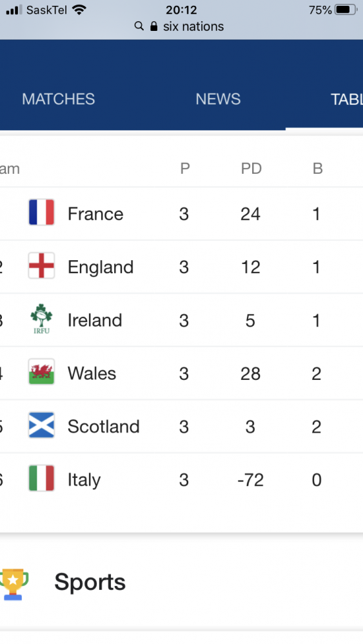Tap the England flag icon
Image resolution: width=363 pixels, height=644 pixels.
pyautogui.click(x=41, y=266)
